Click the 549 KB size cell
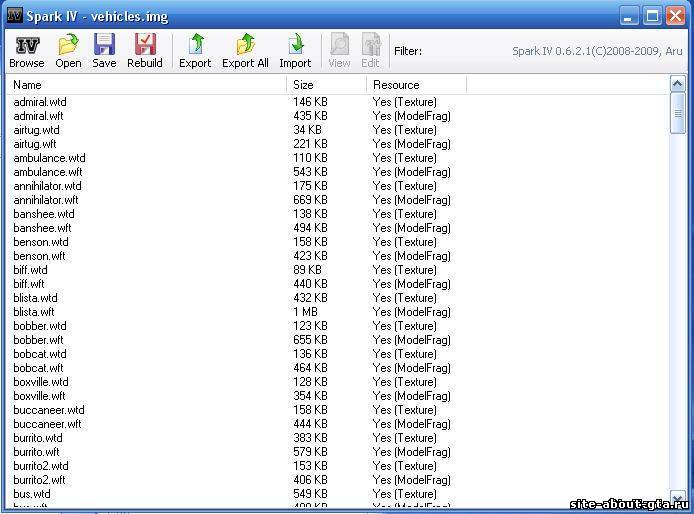 (310, 494)
